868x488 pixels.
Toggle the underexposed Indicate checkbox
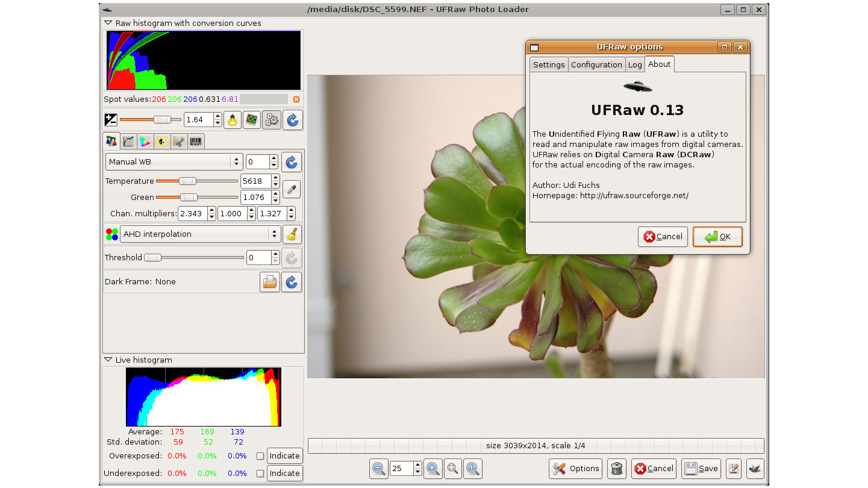(260, 474)
